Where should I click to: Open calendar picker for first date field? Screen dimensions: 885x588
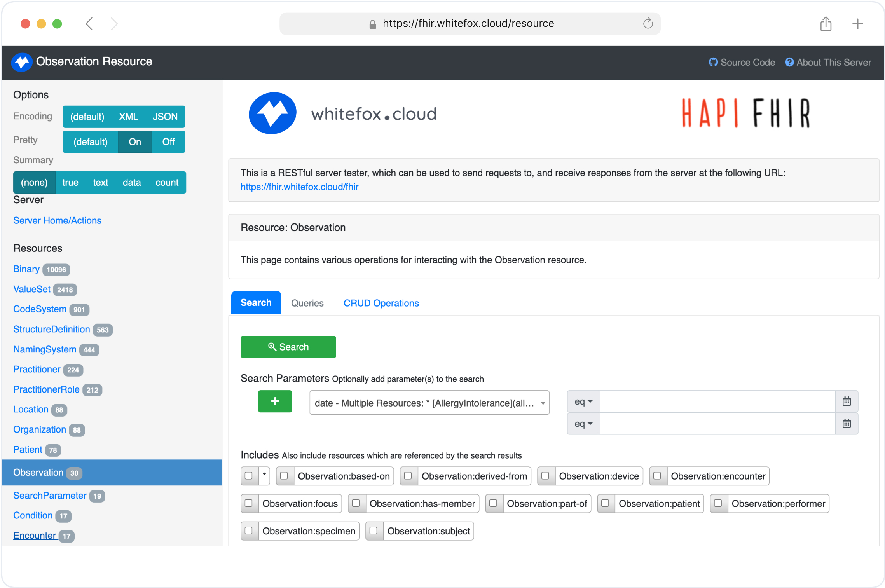pos(847,401)
